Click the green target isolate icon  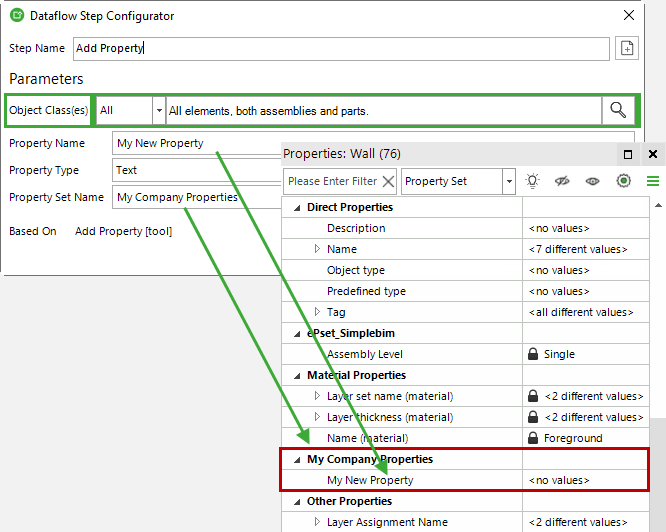tap(624, 181)
